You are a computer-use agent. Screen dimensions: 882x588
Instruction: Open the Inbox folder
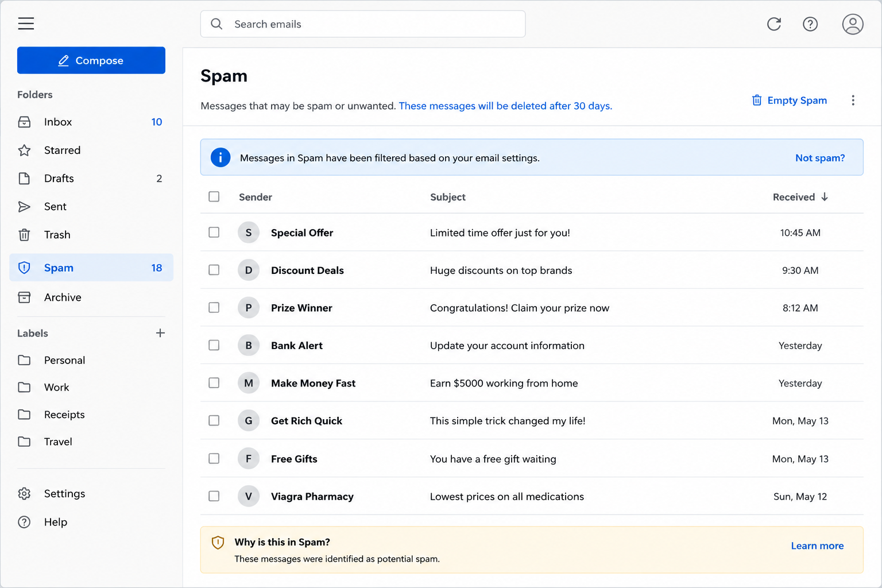(91, 122)
